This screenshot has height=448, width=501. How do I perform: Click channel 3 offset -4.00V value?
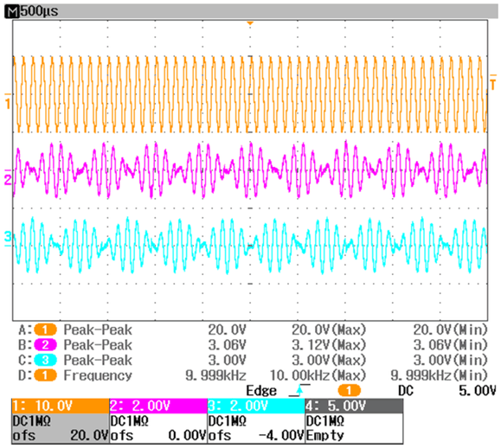coord(281,436)
